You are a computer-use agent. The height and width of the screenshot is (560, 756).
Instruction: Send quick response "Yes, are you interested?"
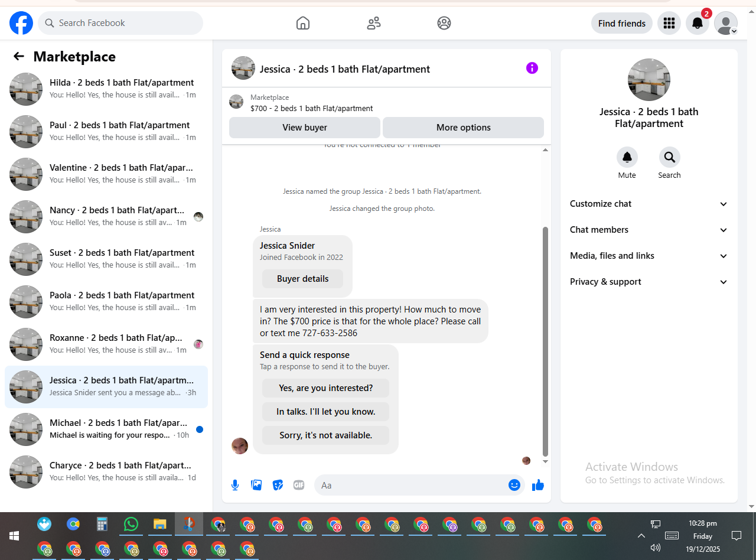[326, 388]
